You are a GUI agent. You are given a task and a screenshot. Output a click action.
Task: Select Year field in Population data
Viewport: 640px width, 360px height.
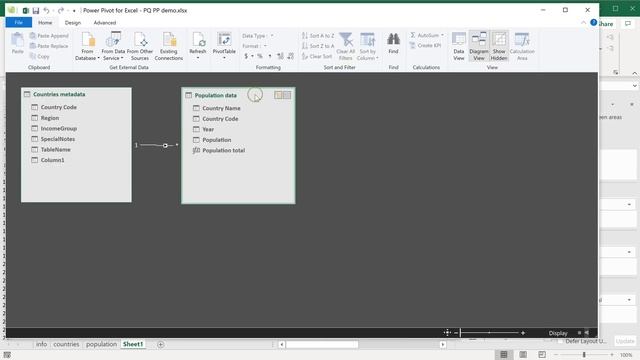(x=208, y=129)
